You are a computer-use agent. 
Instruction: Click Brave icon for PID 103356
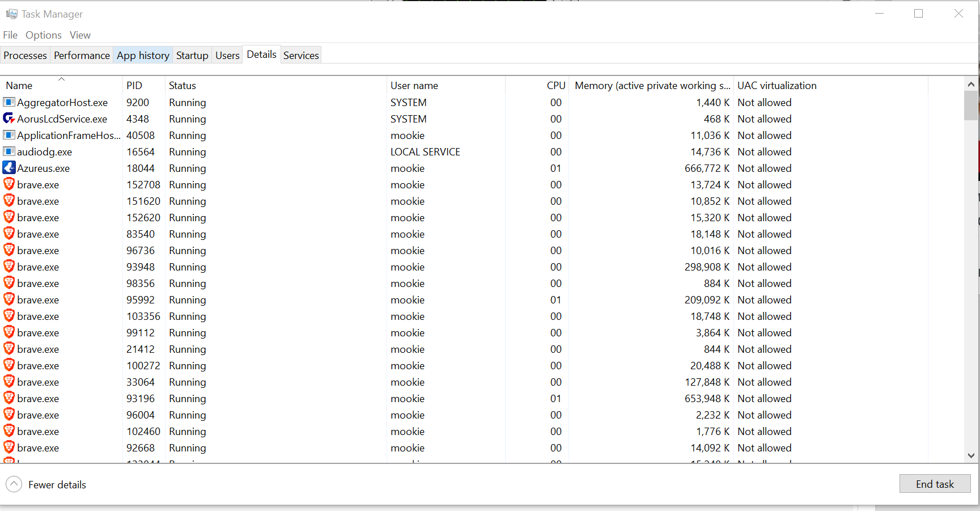[9, 316]
